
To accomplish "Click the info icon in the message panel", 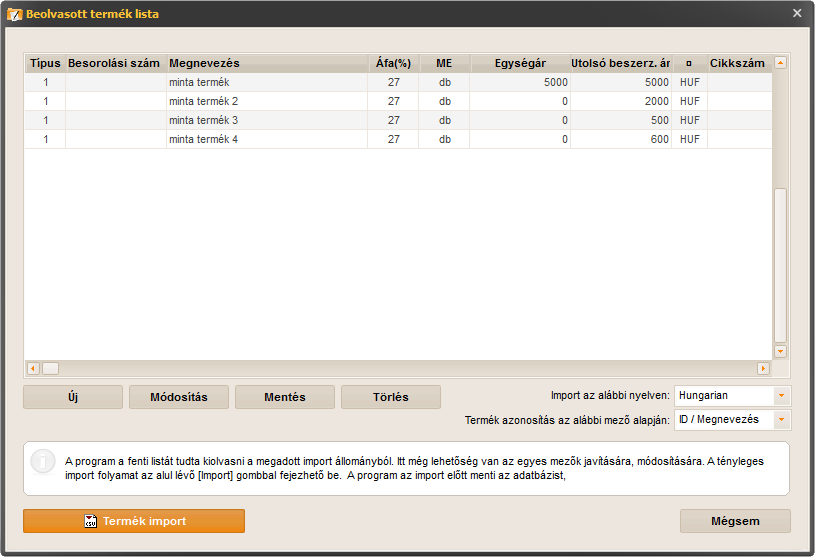I will [42, 461].
